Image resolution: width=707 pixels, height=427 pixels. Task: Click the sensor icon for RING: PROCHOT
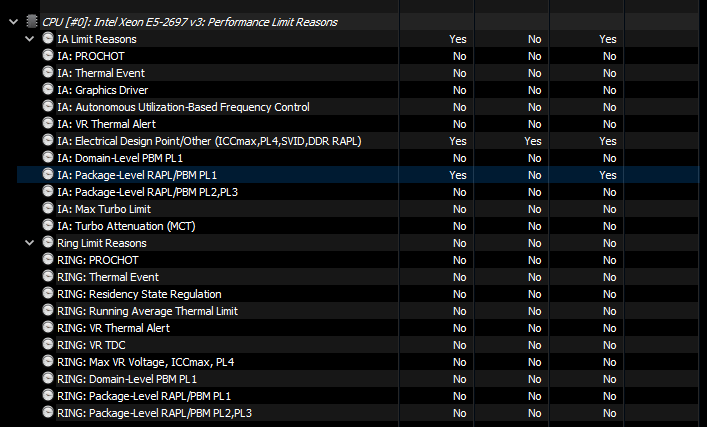[48, 259]
